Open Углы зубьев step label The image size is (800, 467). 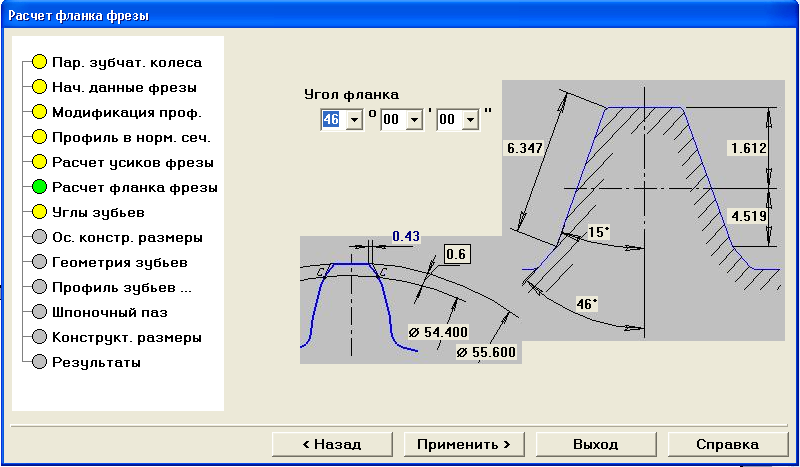click(x=98, y=213)
